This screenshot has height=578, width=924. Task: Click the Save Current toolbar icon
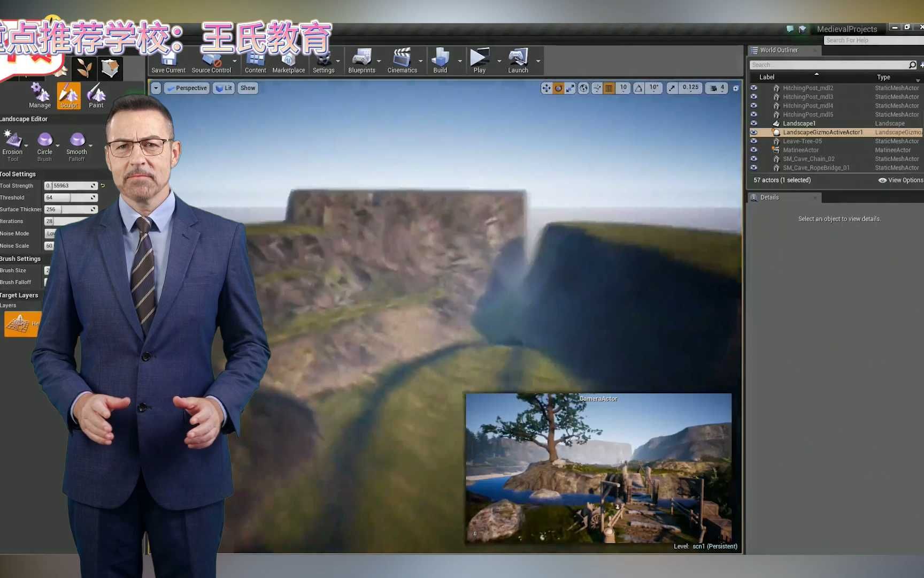click(x=168, y=60)
